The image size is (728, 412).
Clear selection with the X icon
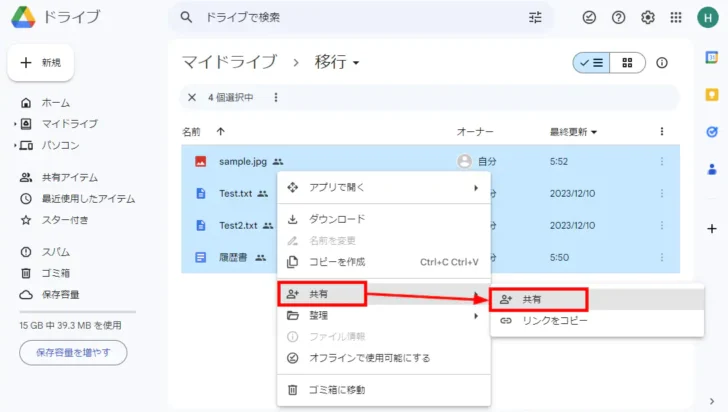click(x=192, y=98)
